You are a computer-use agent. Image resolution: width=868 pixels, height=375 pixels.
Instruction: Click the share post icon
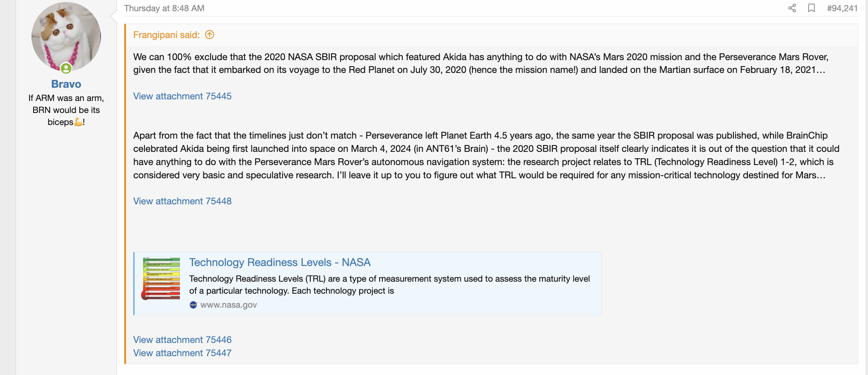(792, 8)
